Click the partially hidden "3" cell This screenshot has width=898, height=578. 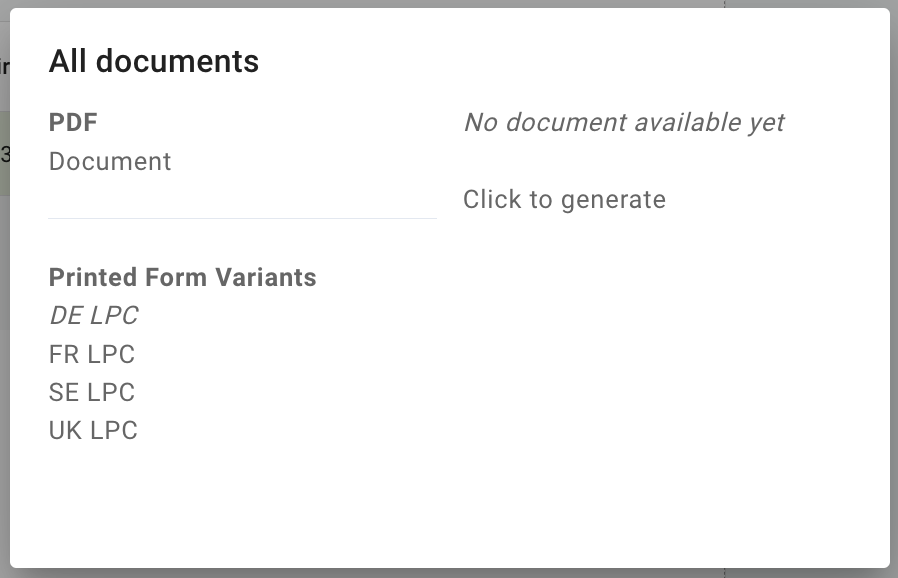click(5, 154)
